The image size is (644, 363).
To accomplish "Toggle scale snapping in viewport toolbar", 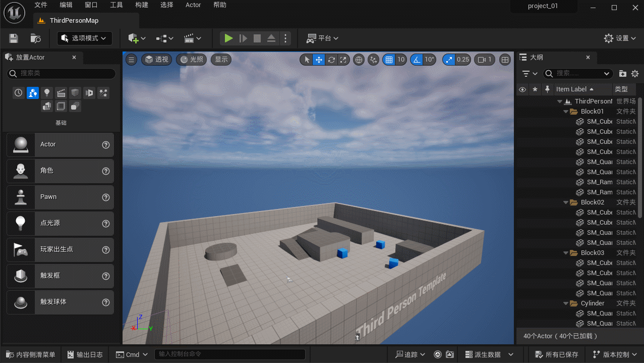I will (448, 60).
